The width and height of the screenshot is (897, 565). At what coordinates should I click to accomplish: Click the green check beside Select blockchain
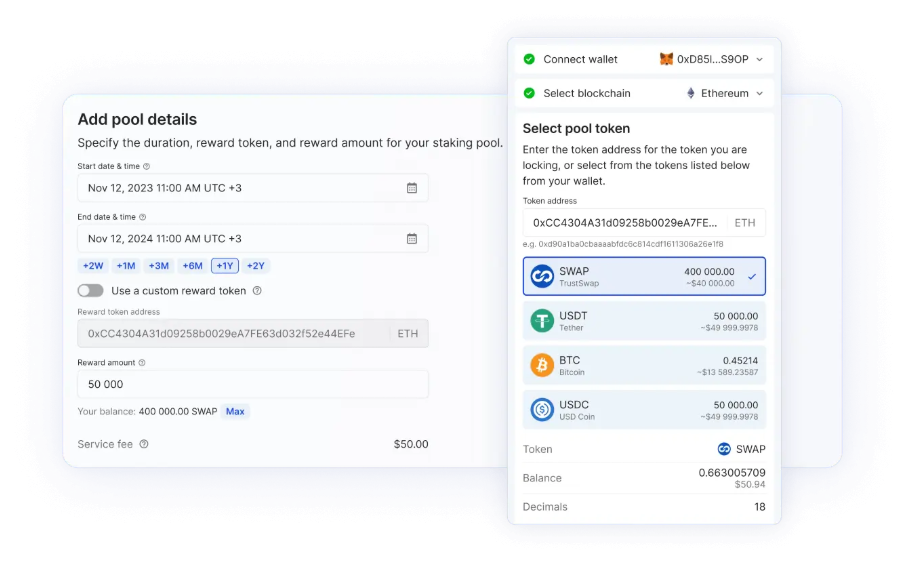pos(529,93)
